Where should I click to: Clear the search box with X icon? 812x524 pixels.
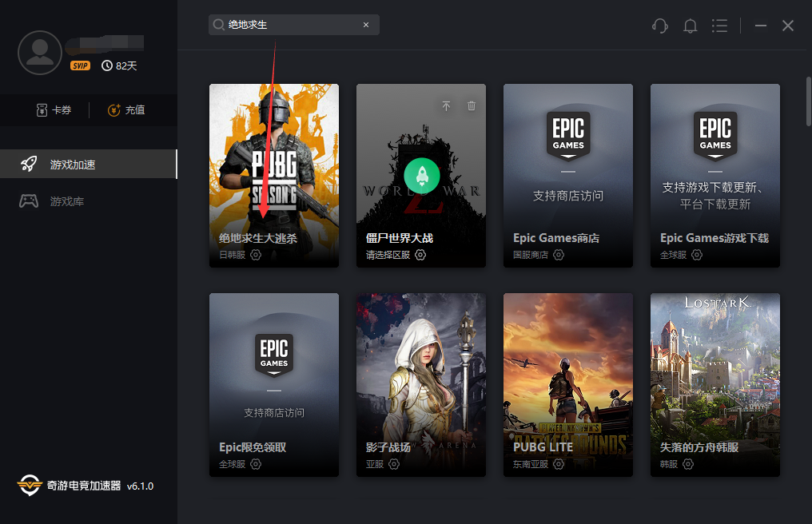(366, 25)
